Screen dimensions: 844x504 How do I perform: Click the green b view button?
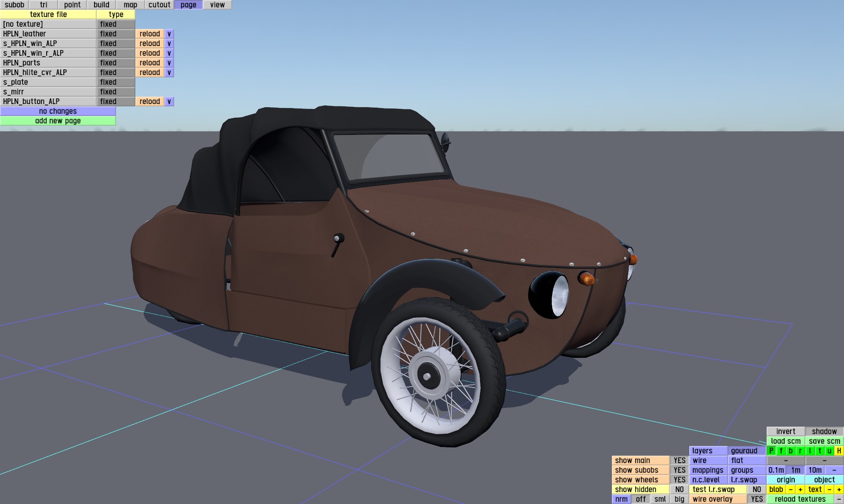(790, 451)
